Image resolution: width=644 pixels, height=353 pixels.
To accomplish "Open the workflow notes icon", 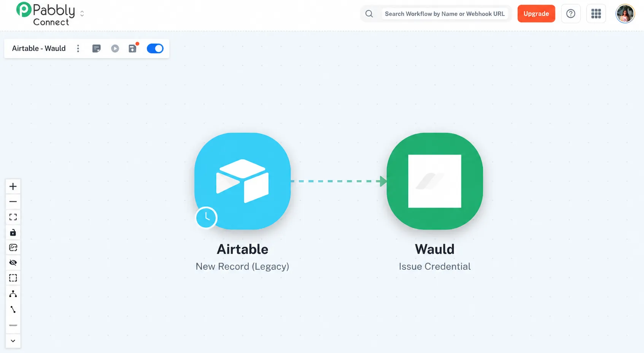I will pos(97,48).
